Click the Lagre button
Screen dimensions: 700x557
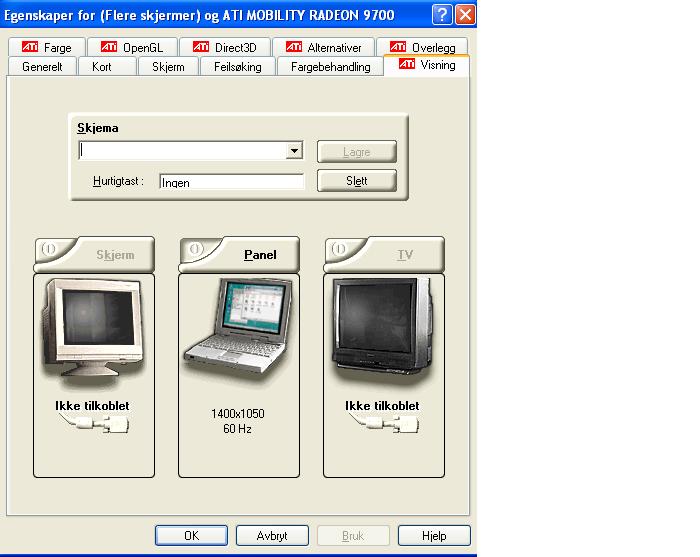pyautogui.click(x=357, y=152)
